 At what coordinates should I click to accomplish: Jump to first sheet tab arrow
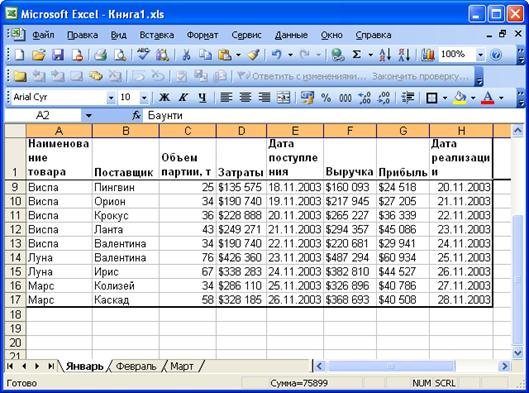click(x=10, y=366)
